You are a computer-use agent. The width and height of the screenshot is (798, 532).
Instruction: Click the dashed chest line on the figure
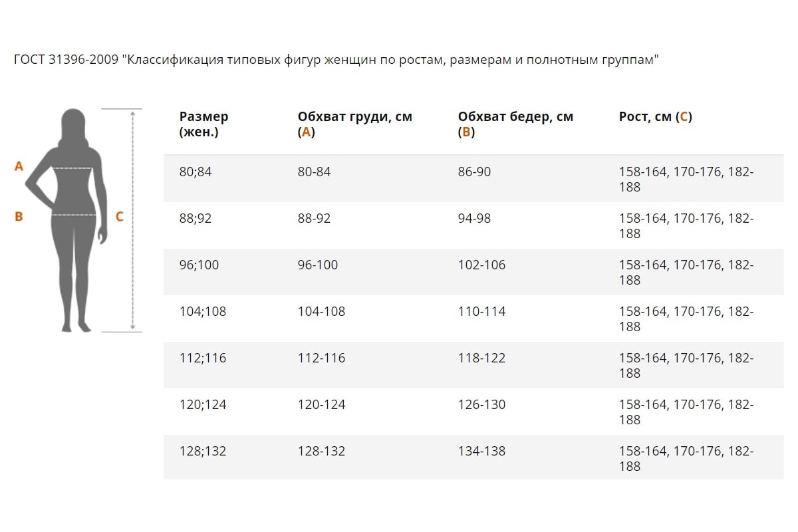72,168
